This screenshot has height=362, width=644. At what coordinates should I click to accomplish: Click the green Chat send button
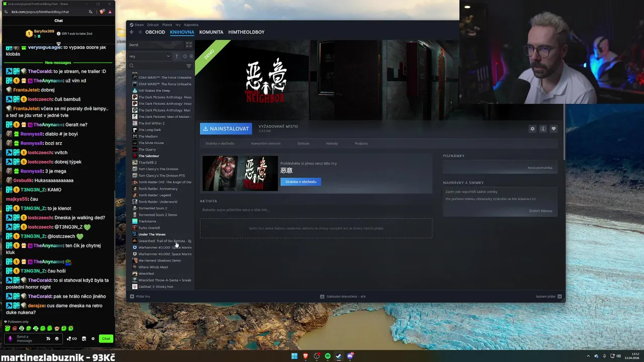coord(106,338)
